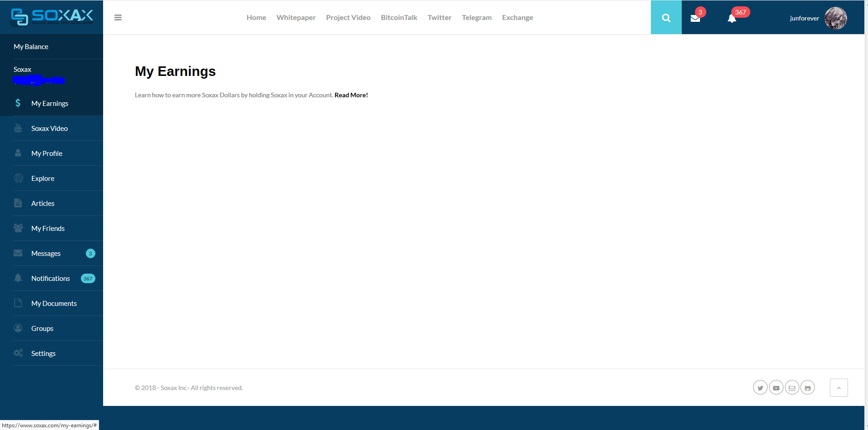
Task: Click the envelope icon beside Messages
Action: tap(18, 253)
